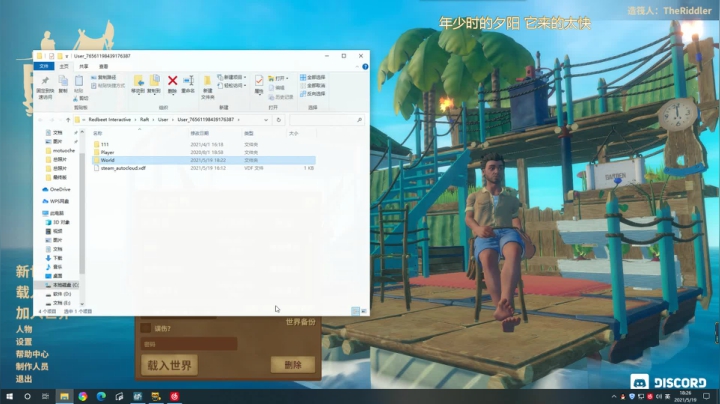Click the World Backup link in game panel

(301, 322)
